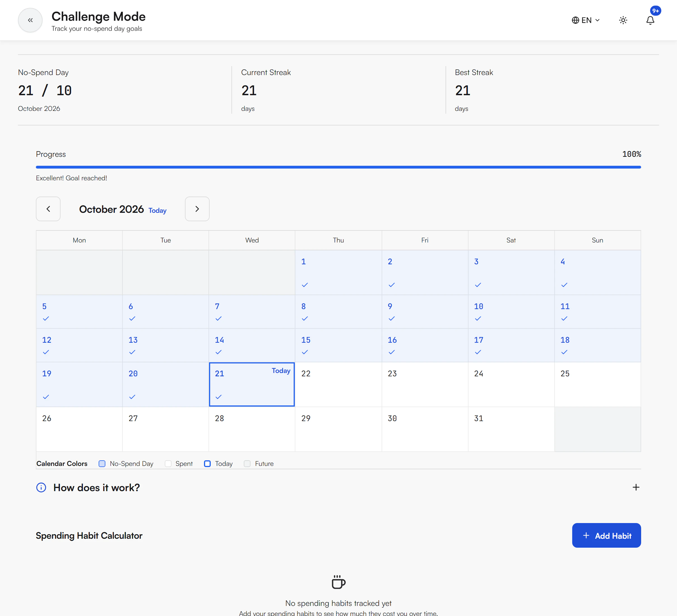This screenshot has height=616, width=677.
Task: Click the Spent legend color swatch
Action: 168,463
